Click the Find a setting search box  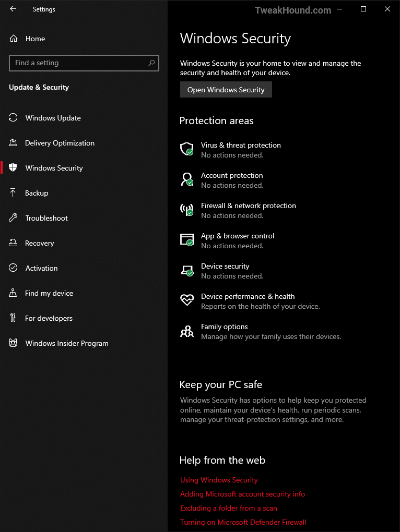[x=84, y=63]
